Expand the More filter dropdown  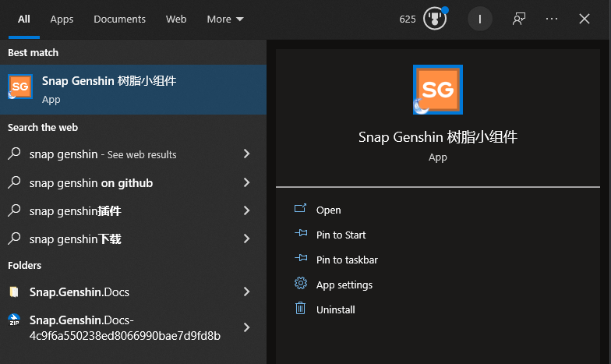(224, 19)
